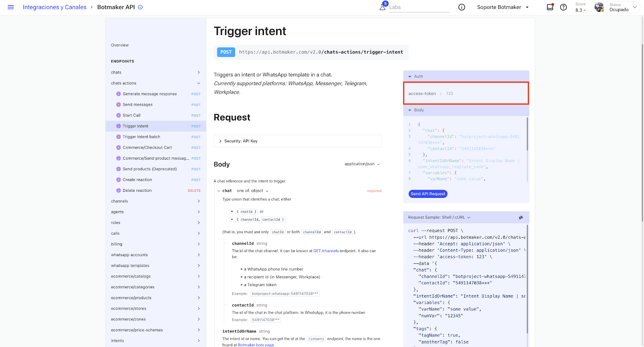The height and width of the screenshot is (347, 644).
Task: Select the Send messages endpoint
Action: (x=156, y=105)
